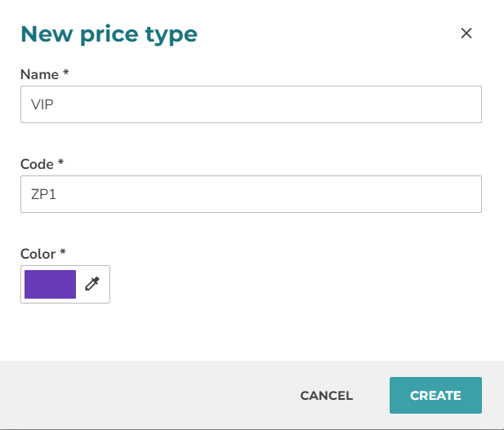Screen dimensions: 504x430
Task: Create the new price type
Action: (435, 395)
